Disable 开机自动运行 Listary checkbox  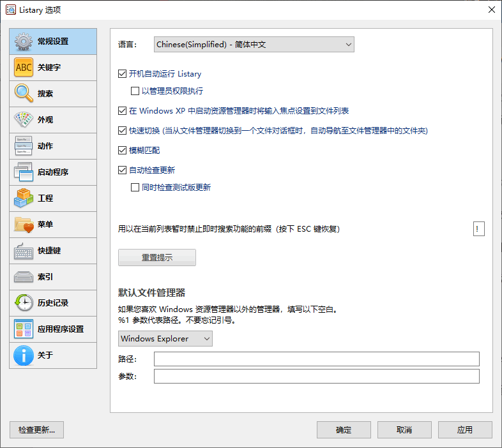pos(123,74)
